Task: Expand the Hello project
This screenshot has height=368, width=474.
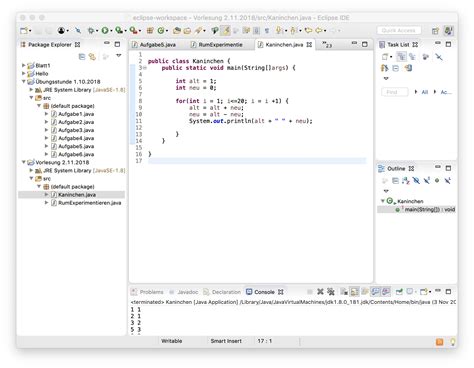Action: 24,73
